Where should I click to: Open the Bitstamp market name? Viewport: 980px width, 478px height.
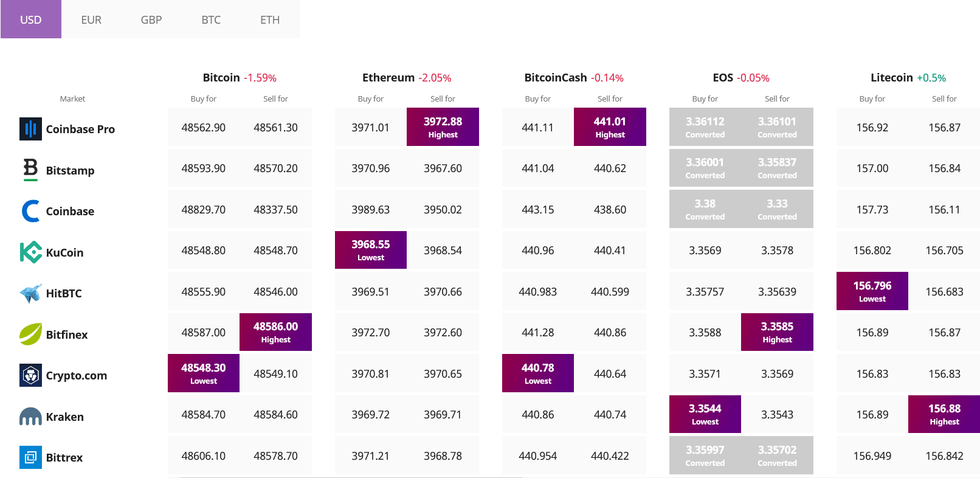tap(70, 170)
